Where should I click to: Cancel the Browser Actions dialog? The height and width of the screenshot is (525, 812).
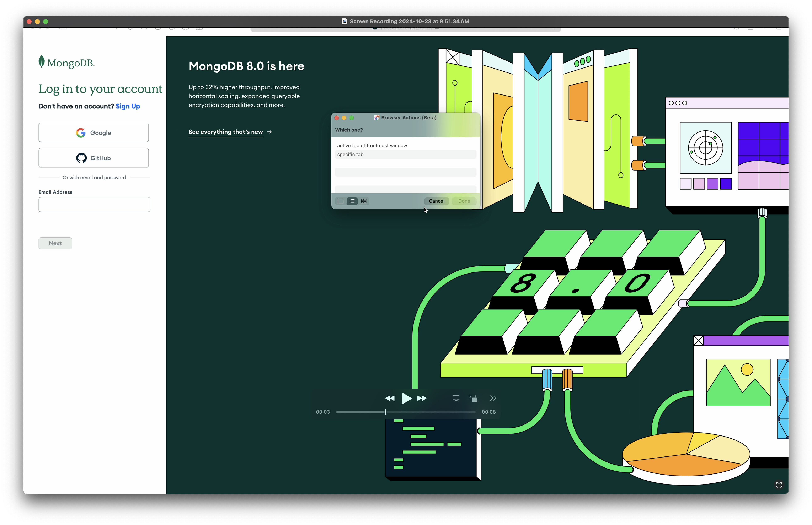436,201
